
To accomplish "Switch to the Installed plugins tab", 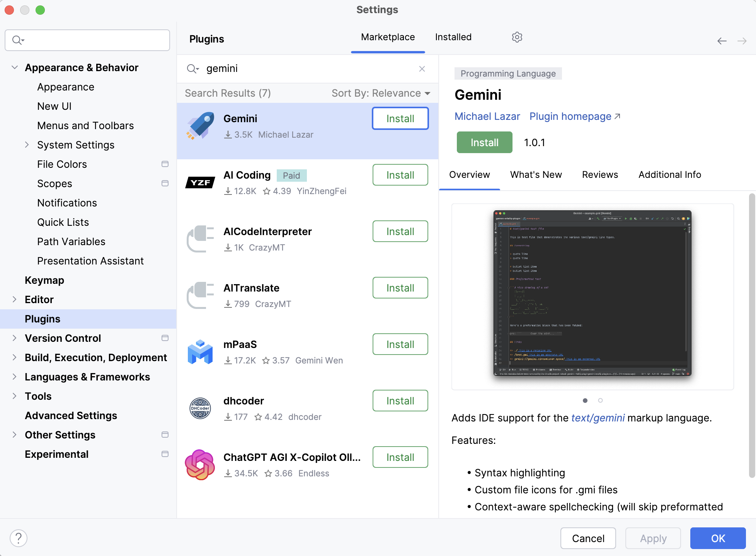I will pos(453,37).
